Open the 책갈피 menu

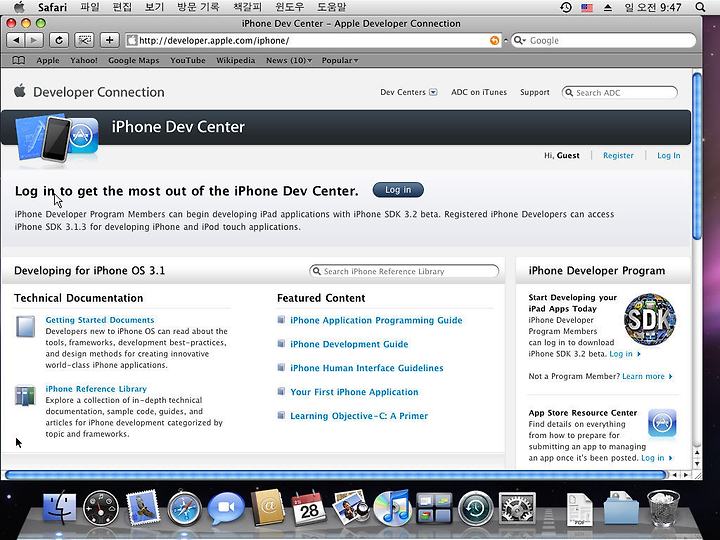point(247,7)
